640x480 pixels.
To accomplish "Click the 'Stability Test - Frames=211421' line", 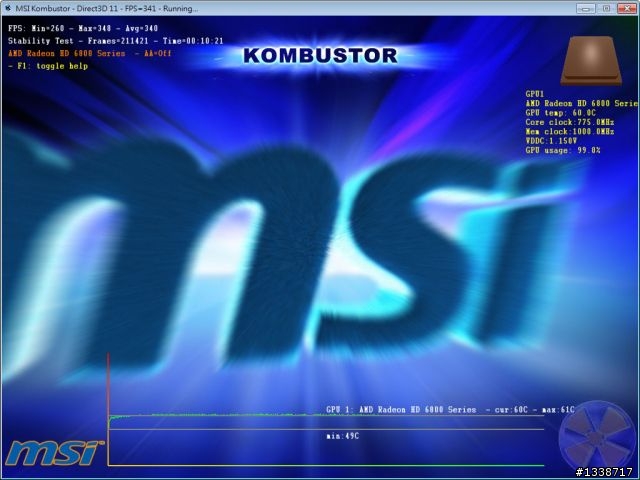I will (x=78, y=41).
